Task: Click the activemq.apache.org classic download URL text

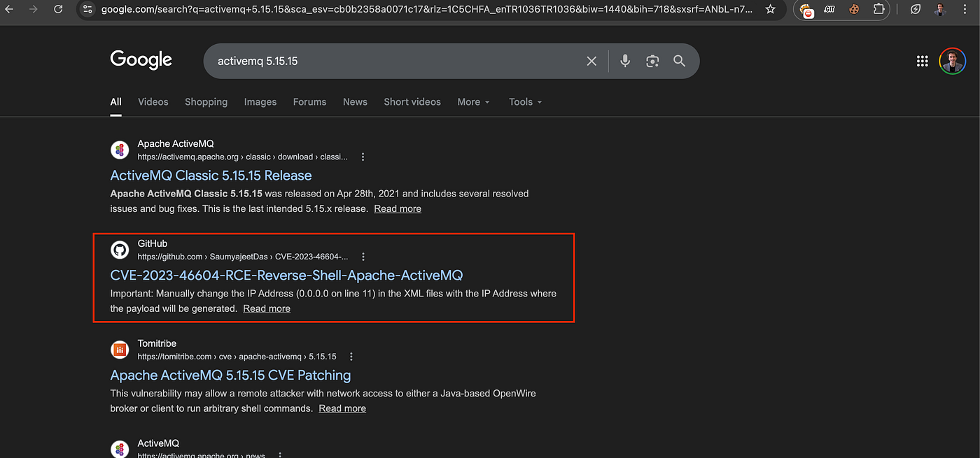Action: pyautogui.click(x=242, y=157)
